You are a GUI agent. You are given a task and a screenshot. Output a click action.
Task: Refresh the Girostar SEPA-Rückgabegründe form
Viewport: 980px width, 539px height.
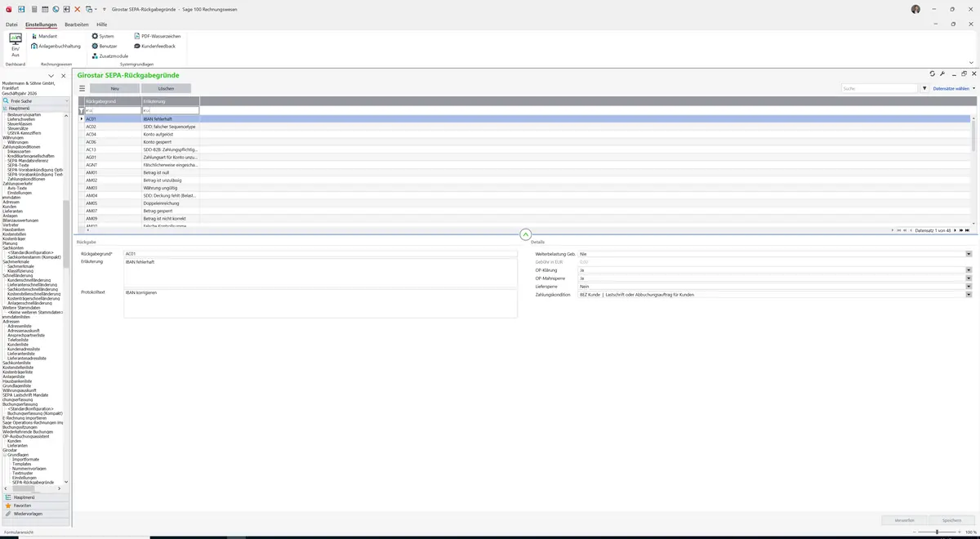[932, 73]
